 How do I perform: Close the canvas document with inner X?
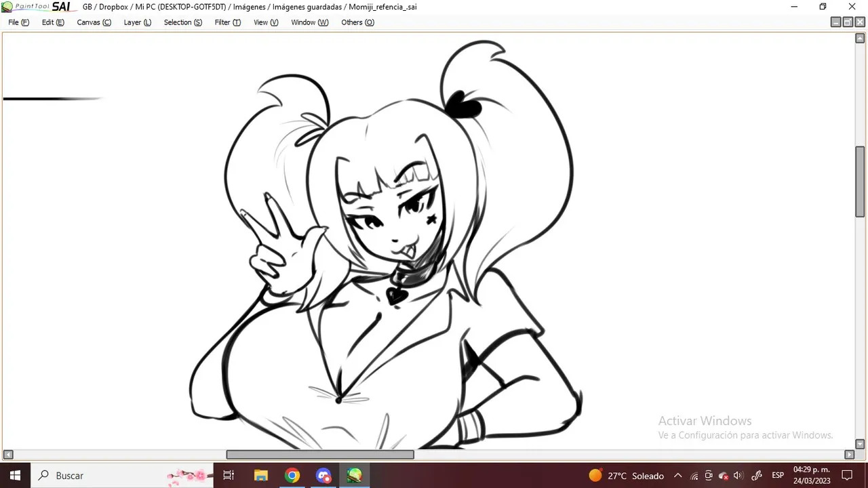(x=860, y=22)
